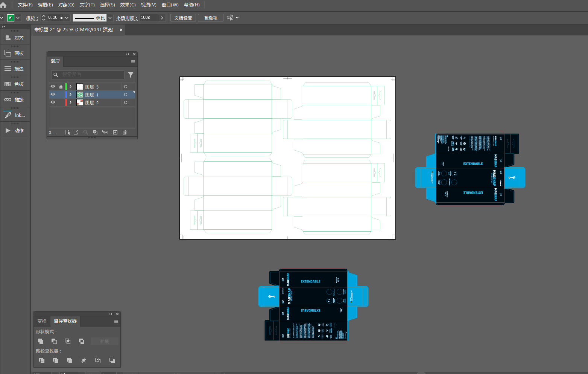The width and height of the screenshot is (588, 374).
Task: Expand 图层 2 contents arrow
Action: click(70, 102)
